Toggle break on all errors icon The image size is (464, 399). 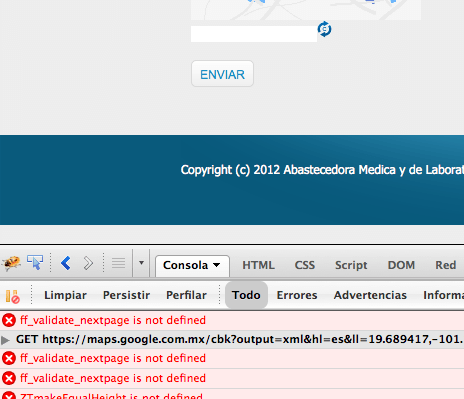12,296
